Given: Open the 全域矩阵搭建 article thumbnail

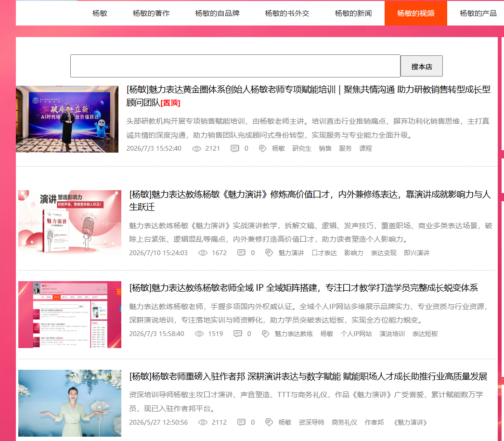Looking at the screenshot, I should point(70,315).
